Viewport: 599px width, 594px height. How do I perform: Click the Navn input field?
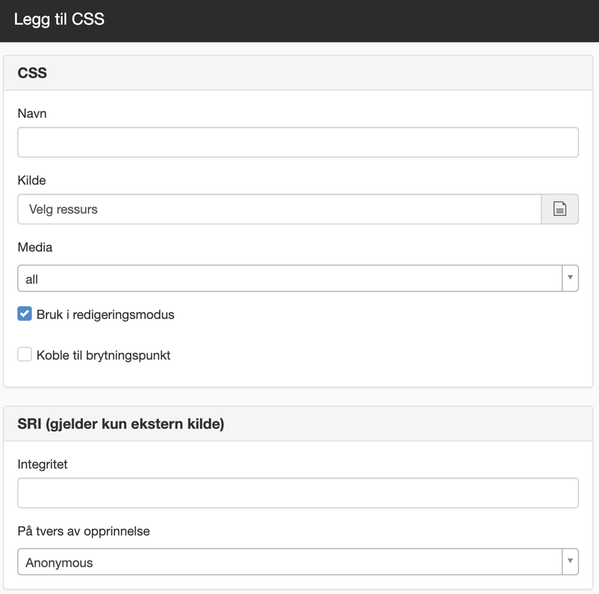(x=298, y=142)
